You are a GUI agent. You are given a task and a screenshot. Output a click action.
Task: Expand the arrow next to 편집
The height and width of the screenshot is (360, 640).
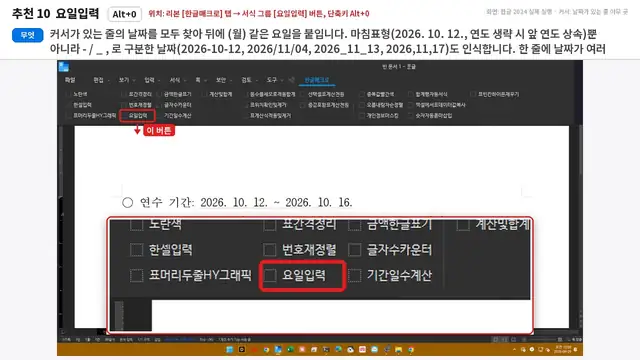point(109,80)
